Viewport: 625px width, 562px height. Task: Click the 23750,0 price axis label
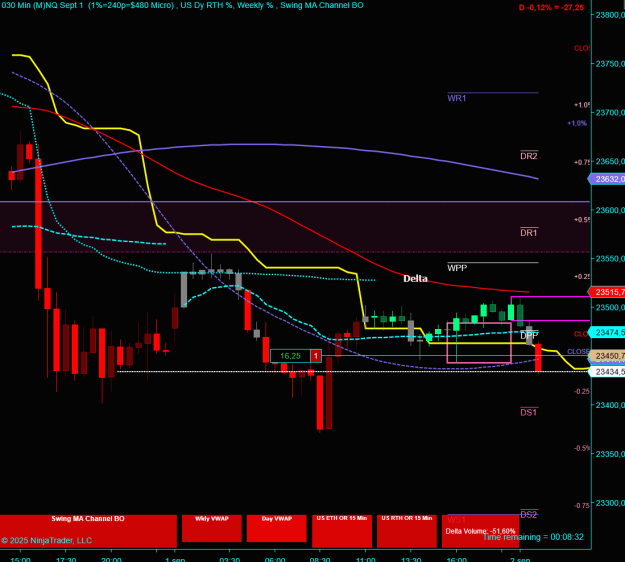pos(610,64)
